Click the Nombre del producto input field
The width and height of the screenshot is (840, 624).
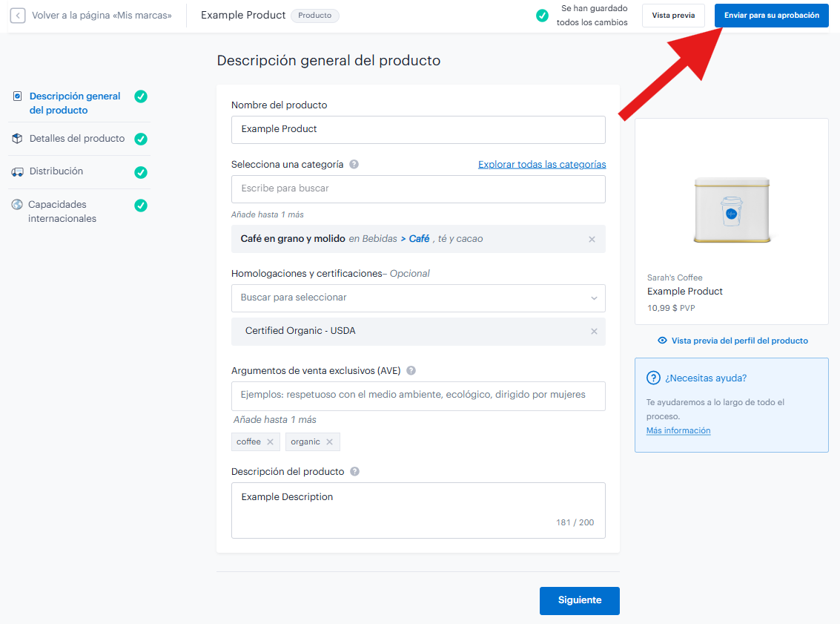418,130
